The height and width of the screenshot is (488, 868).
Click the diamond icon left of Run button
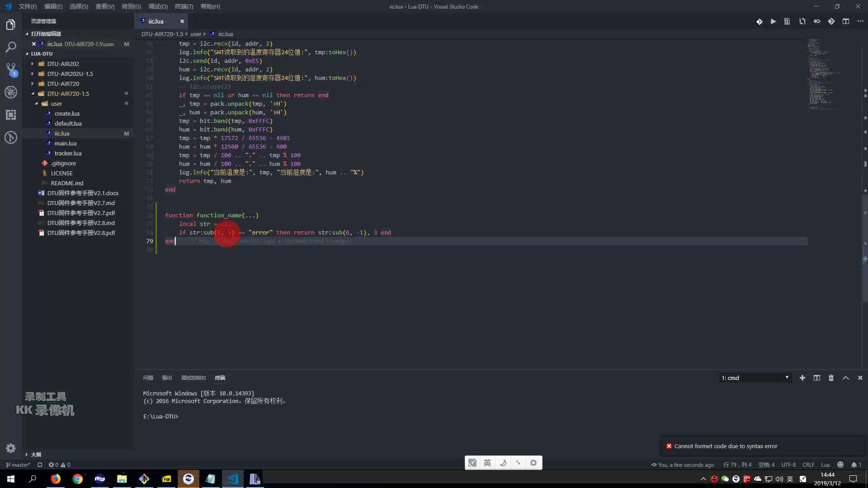(759, 21)
